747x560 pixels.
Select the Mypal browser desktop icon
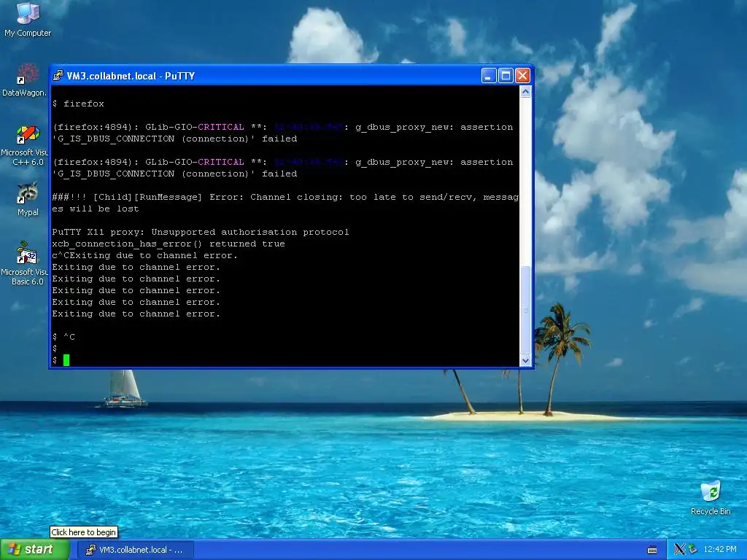pos(28,199)
